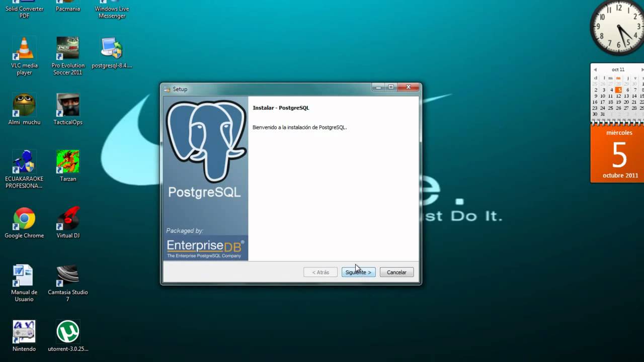The image size is (644, 362).
Task: Open the Manual de Usuario document
Action: (24, 283)
